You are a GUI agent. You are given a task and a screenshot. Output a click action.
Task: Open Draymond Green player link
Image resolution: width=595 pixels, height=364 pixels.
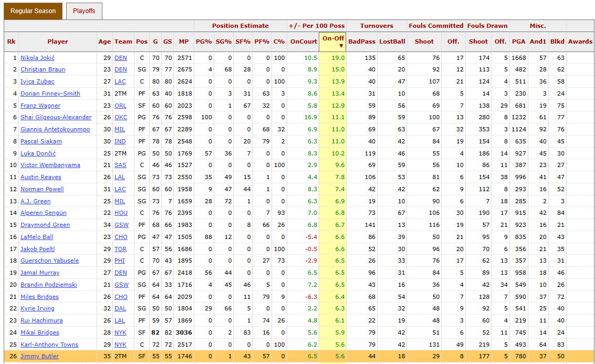45,225
